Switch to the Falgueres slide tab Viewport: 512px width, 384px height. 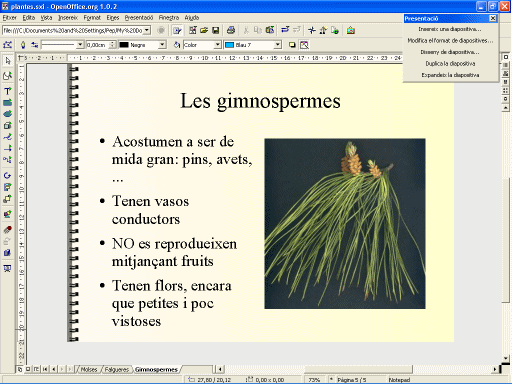click(x=116, y=369)
